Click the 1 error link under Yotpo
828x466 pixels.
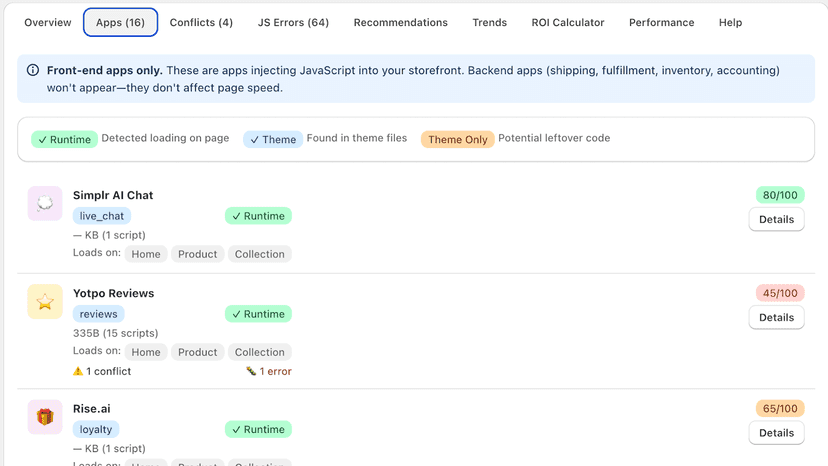269,371
